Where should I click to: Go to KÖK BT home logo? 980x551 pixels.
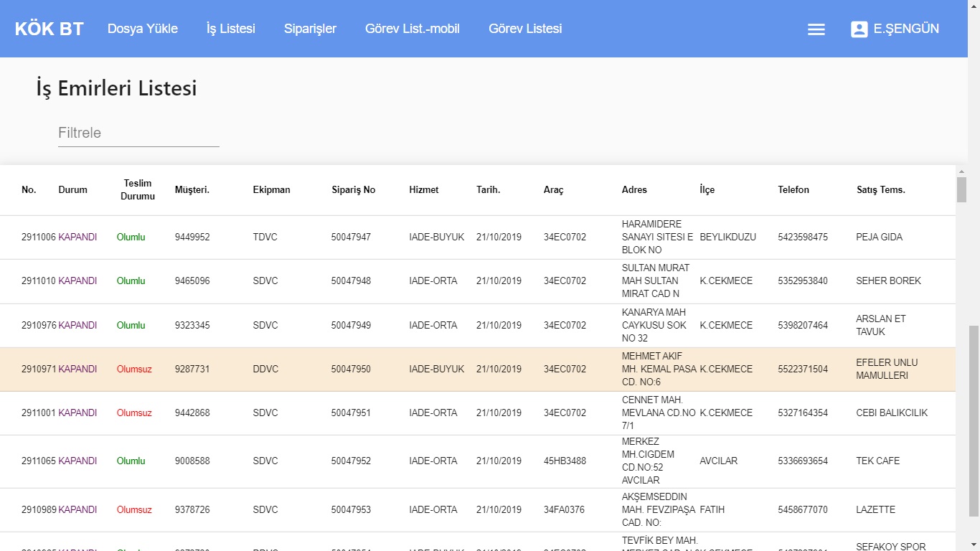50,29
